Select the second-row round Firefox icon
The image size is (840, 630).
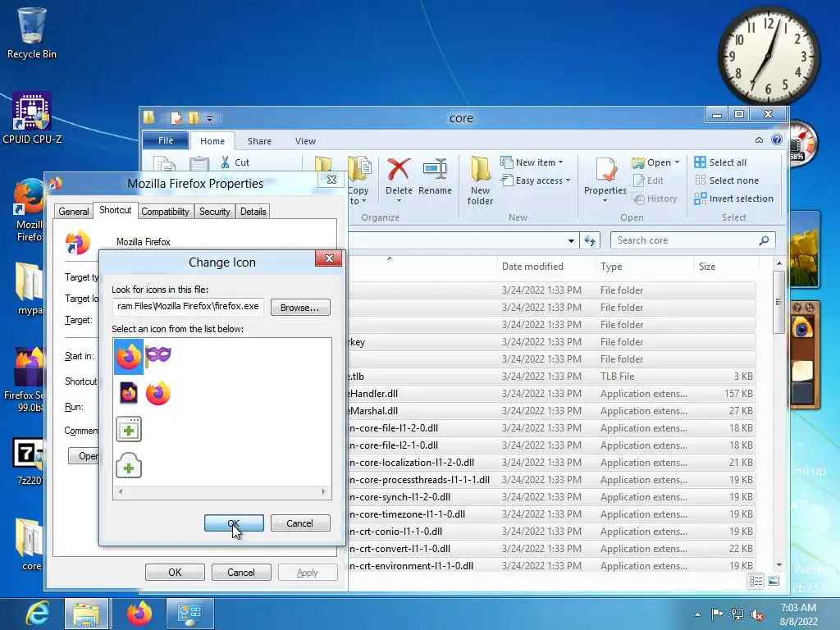(x=158, y=393)
